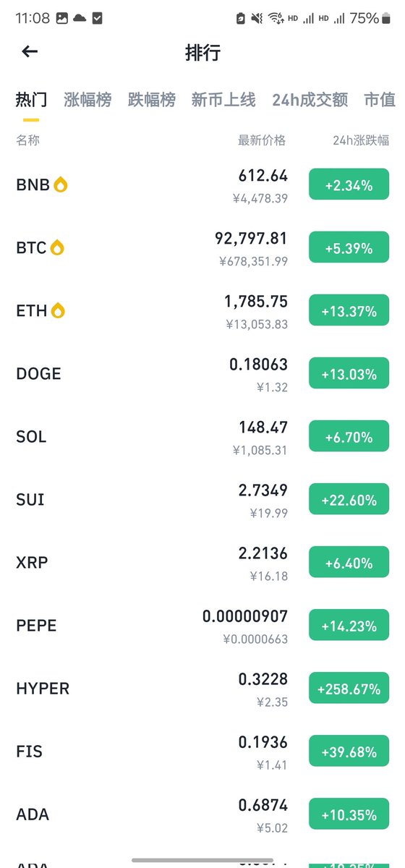The height and width of the screenshot is (868, 405).
Task: Open the 新币上线 tab
Action: point(223,100)
